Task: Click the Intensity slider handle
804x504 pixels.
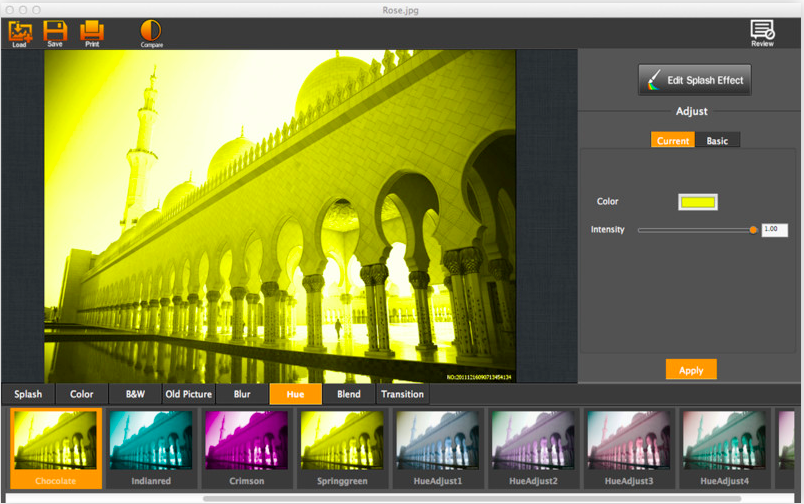Action: click(x=753, y=230)
